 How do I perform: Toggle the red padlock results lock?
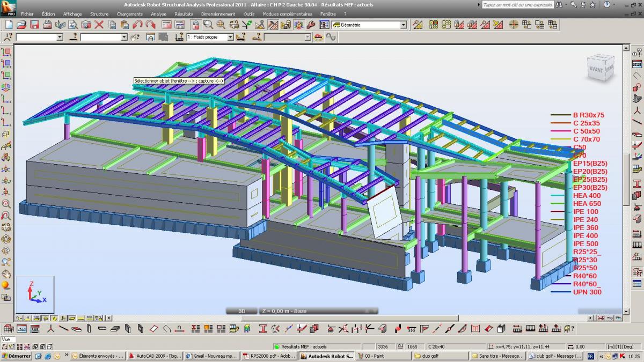click(x=195, y=25)
